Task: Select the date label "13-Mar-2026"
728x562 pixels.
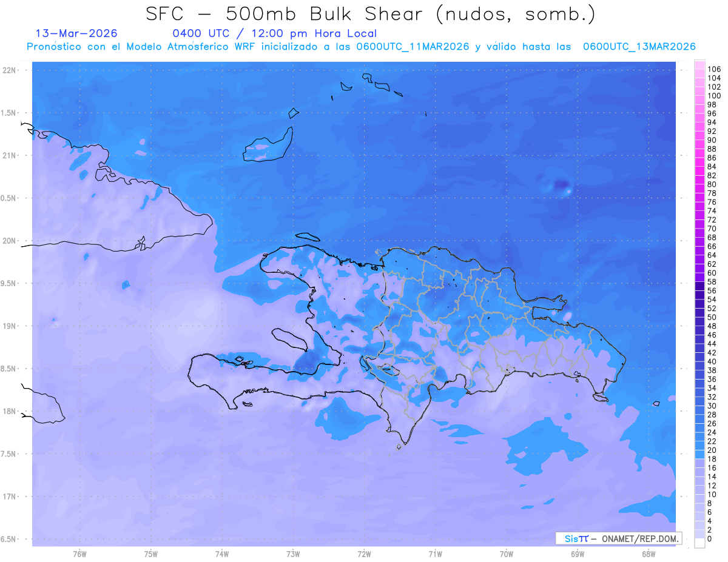Action: point(76,33)
